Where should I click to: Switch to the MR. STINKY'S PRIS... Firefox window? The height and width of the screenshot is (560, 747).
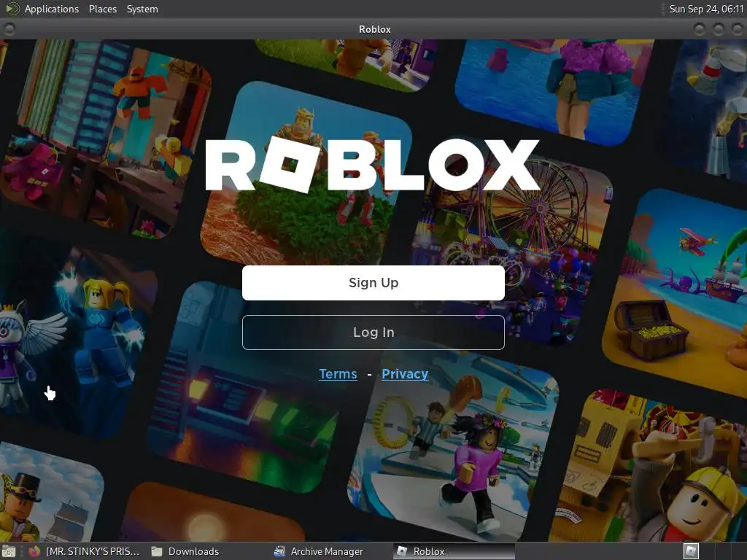pos(85,551)
